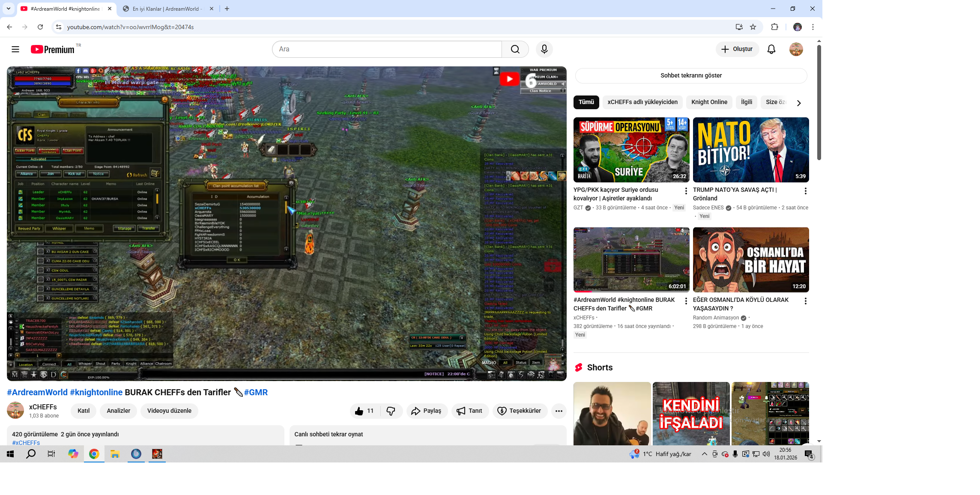Close the 'En iyi Klanlar' tab
The width and height of the screenshot is (980, 495).
click(x=212, y=9)
